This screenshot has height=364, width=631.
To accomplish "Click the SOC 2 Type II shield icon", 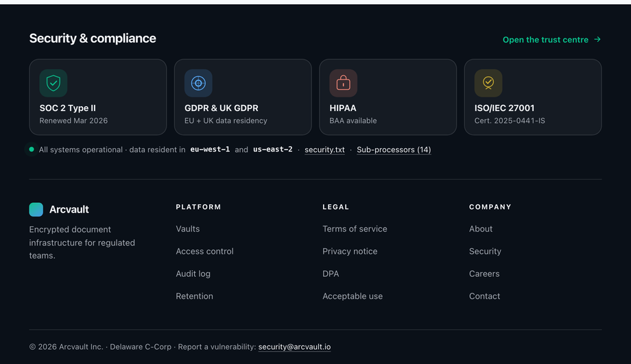I will pos(53,83).
